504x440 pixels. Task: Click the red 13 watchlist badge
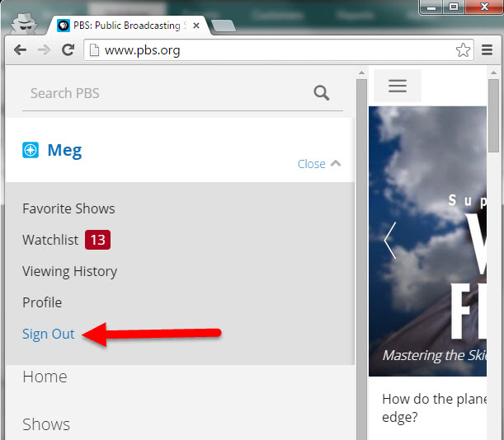coord(97,240)
